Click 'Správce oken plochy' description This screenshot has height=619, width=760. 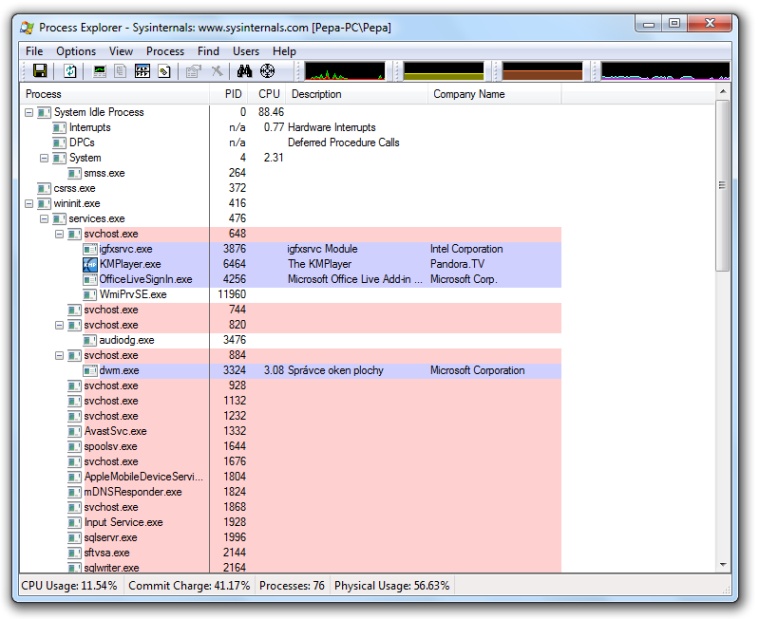tap(335, 371)
